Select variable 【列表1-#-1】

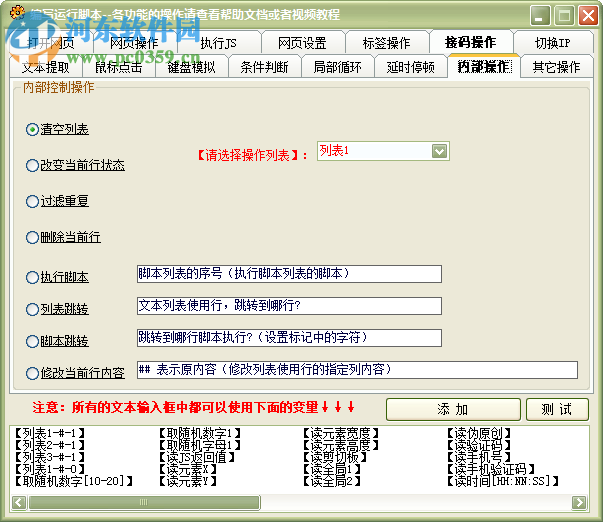[50, 434]
